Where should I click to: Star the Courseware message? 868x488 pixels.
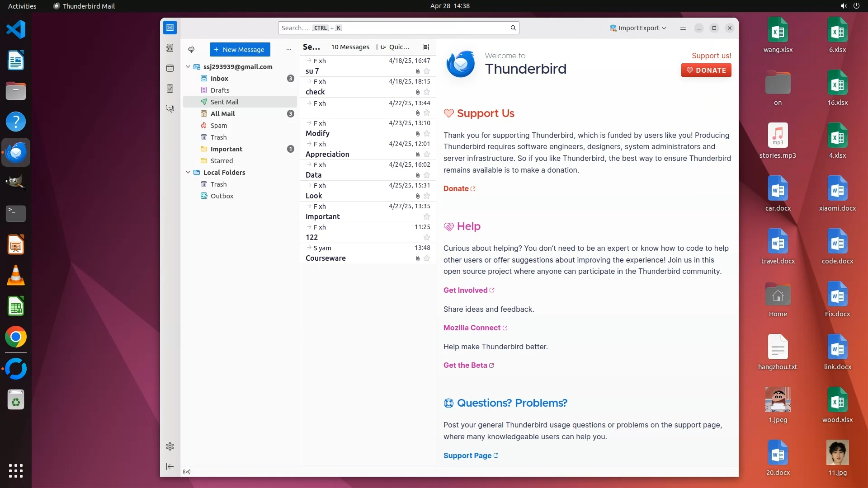(x=427, y=258)
